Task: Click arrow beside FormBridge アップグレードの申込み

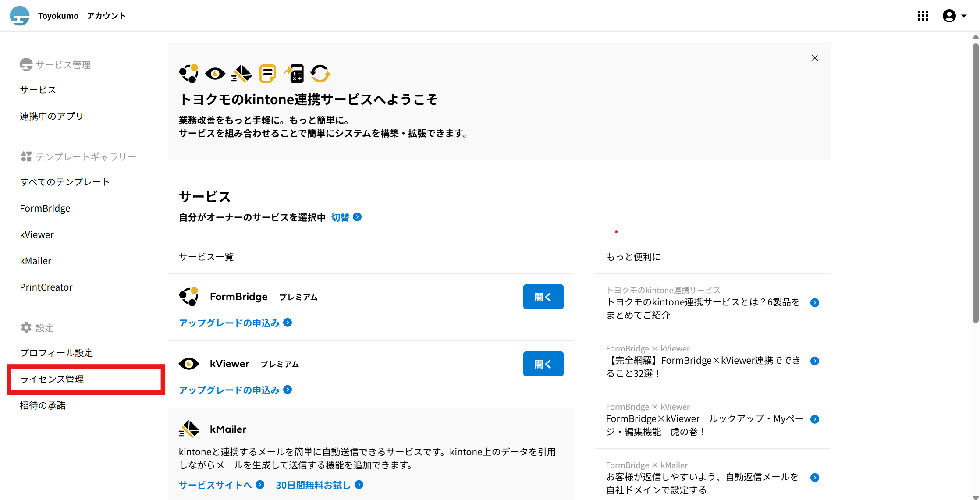Action: (288, 323)
